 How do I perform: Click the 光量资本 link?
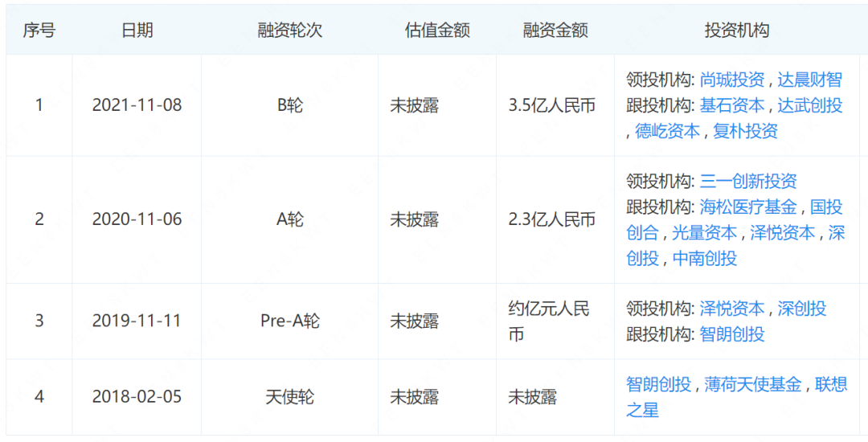pyautogui.click(x=704, y=233)
